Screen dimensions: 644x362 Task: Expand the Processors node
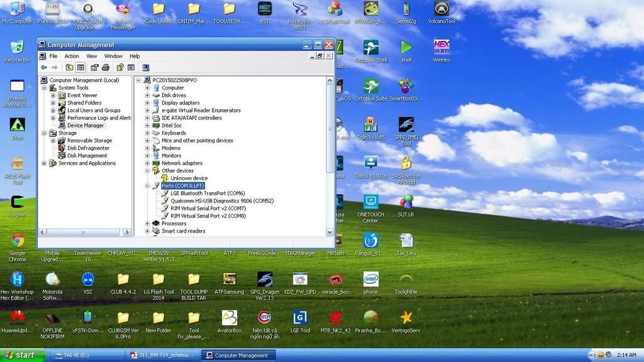(x=147, y=224)
